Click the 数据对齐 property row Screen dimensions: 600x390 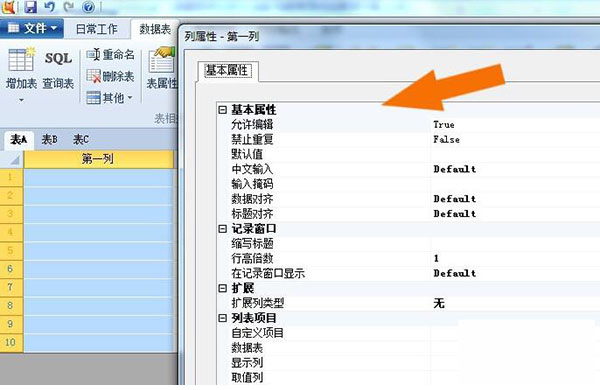[x=408, y=199]
